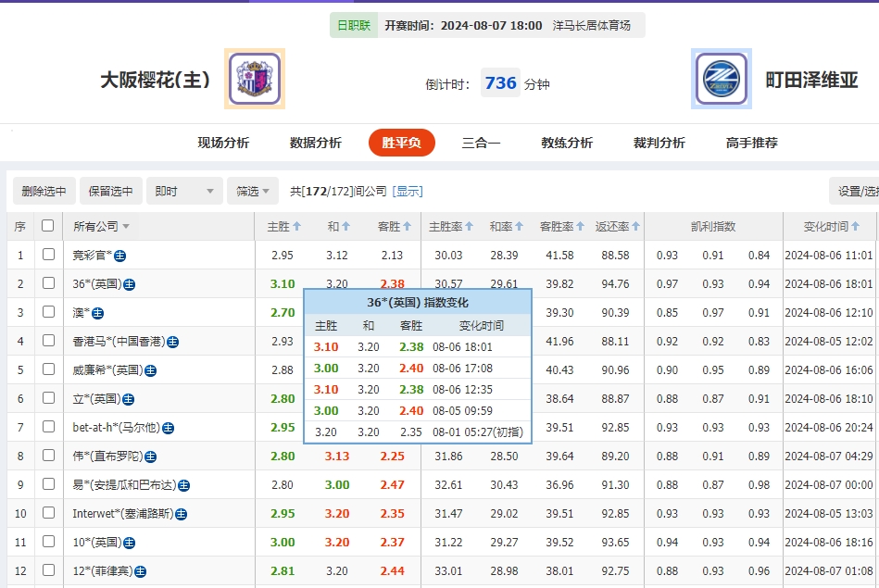Click the 主 home icon beside 竞彩官*
Screen dimensions: 879x588
(x=122, y=255)
